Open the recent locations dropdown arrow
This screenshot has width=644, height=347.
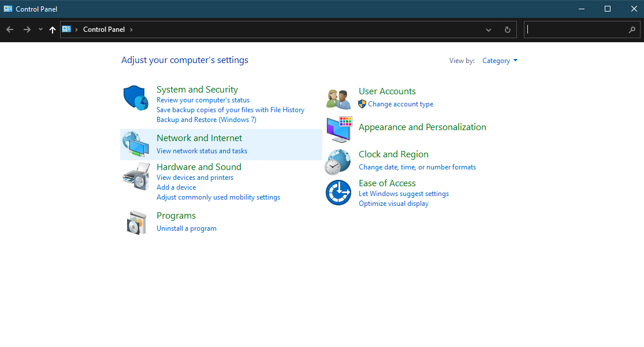point(40,29)
